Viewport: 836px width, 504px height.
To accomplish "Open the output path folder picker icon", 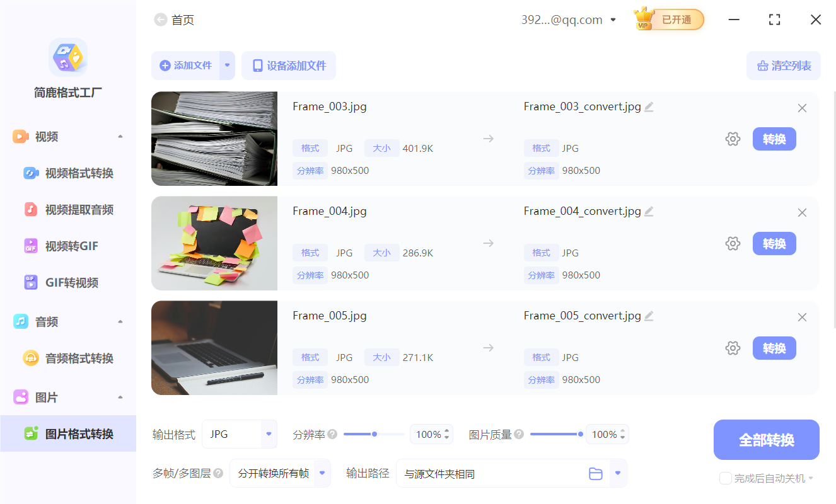I will (596, 473).
